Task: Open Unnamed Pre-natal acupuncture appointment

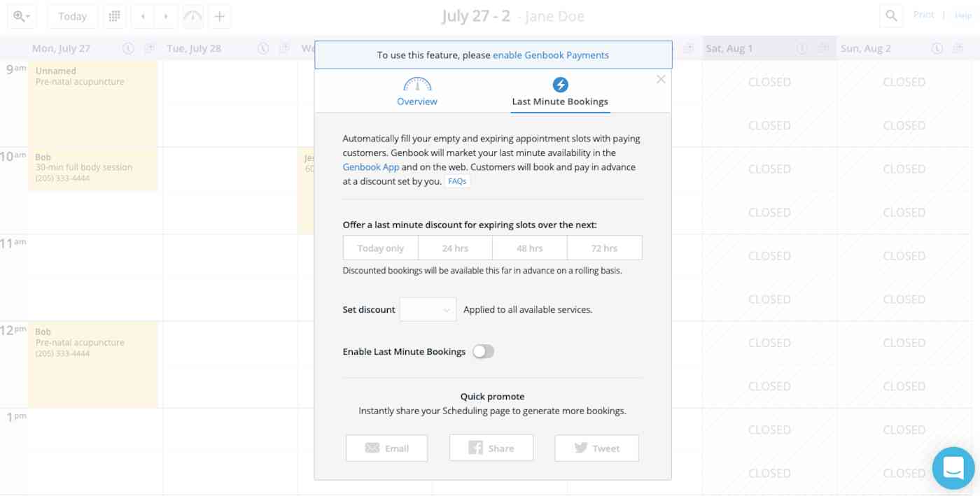Action: (x=92, y=104)
